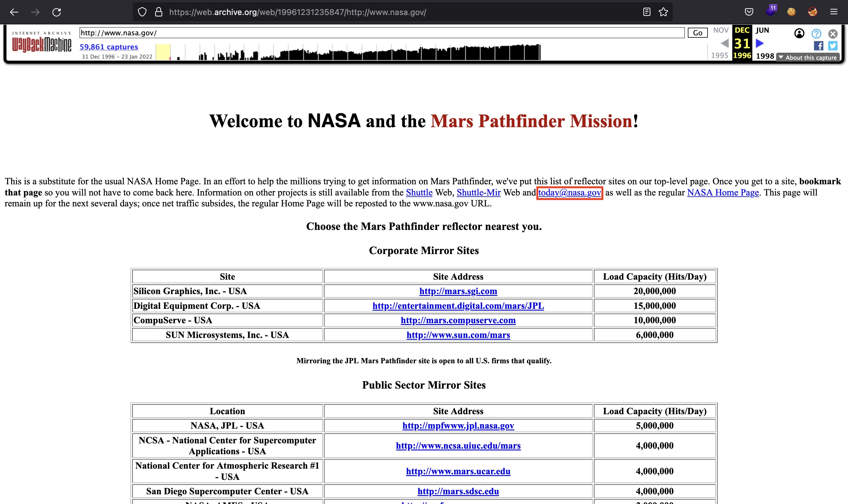Viewport: 848px width, 504px height.
Task: Close the Wayback toolbar
Action: [x=833, y=34]
